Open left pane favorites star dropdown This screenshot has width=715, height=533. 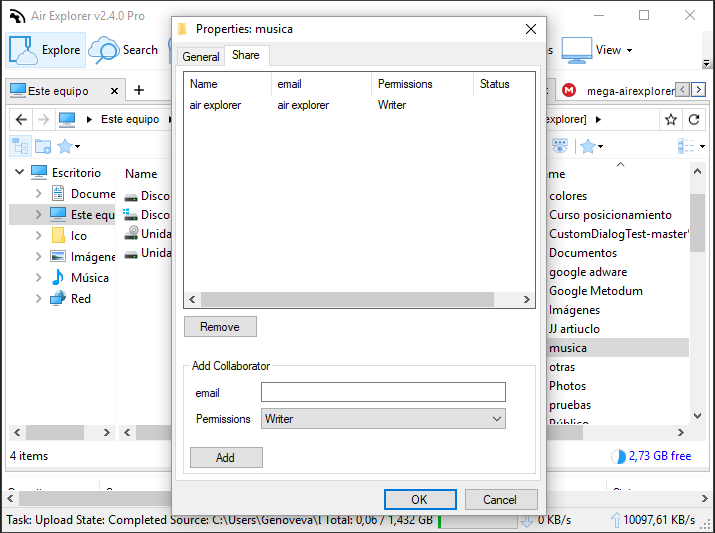click(x=68, y=146)
